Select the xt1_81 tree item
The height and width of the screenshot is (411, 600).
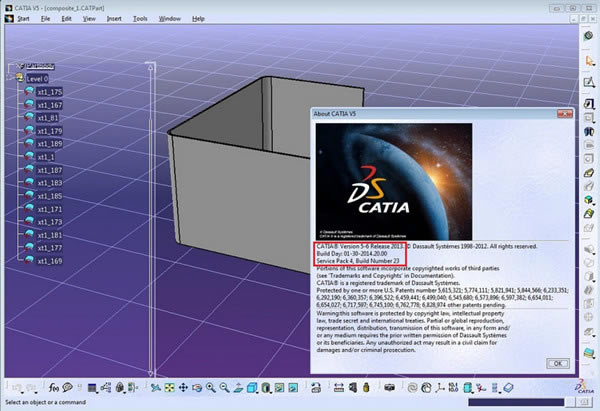pos(47,118)
